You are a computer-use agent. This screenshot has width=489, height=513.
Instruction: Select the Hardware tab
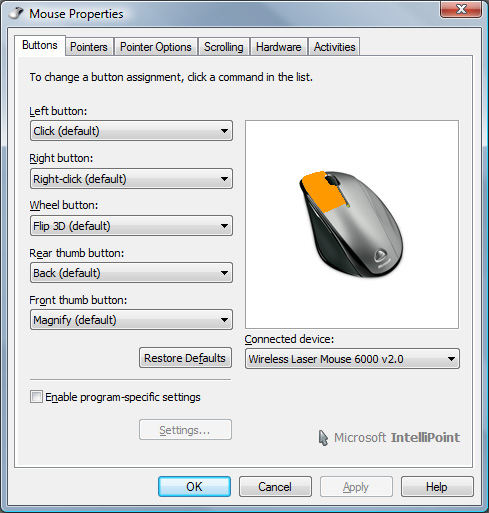pos(279,47)
